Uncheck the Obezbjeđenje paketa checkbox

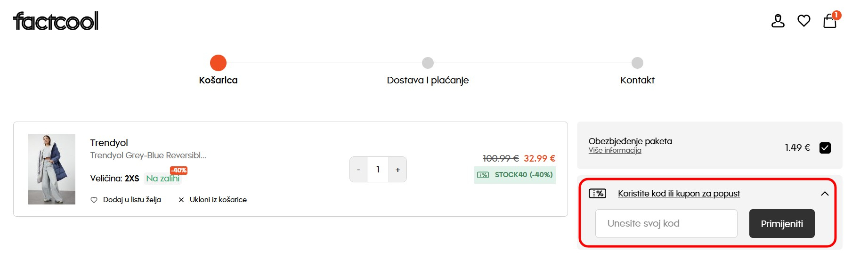pyautogui.click(x=825, y=148)
